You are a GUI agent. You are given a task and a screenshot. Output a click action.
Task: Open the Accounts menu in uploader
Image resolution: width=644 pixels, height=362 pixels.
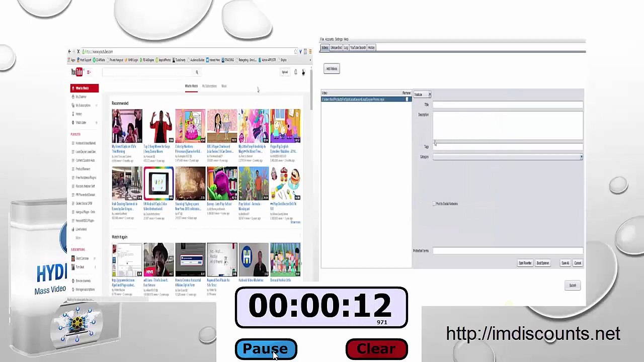click(x=330, y=39)
